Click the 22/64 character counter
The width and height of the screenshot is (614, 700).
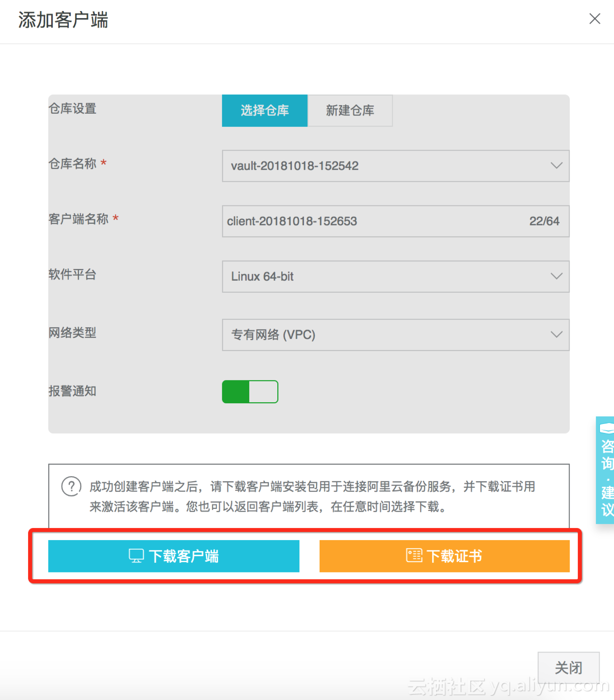(544, 221)
